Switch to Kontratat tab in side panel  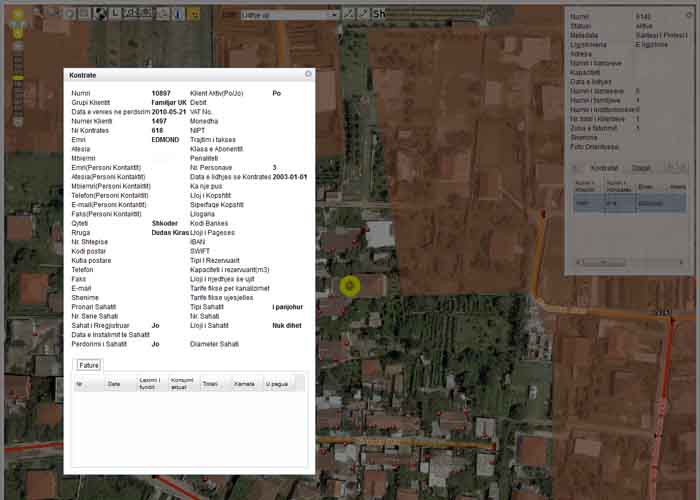pos(604,168)
